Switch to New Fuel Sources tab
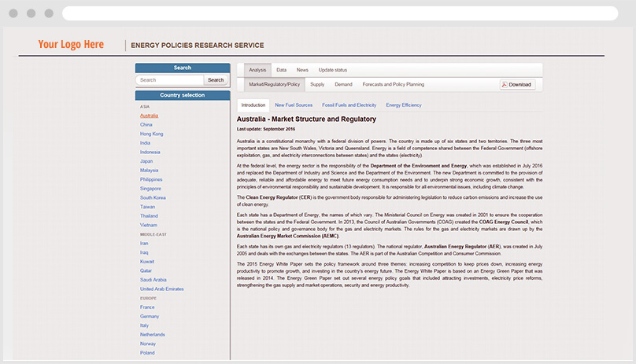636x364 pixels. [x=294, y=105]
